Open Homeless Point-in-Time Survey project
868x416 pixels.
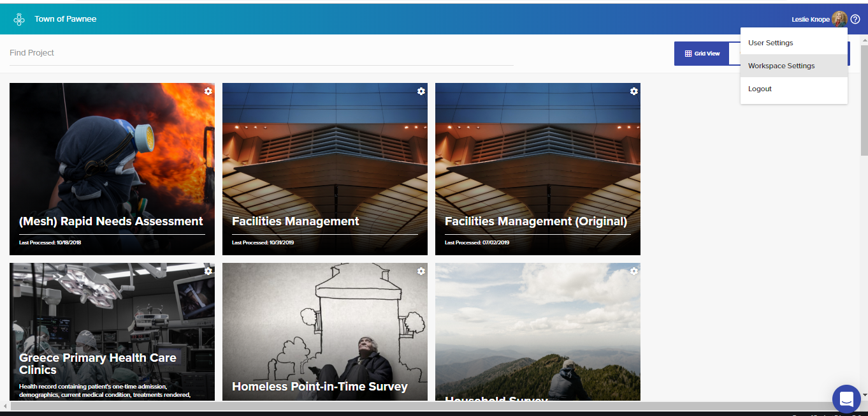point(325,332)
